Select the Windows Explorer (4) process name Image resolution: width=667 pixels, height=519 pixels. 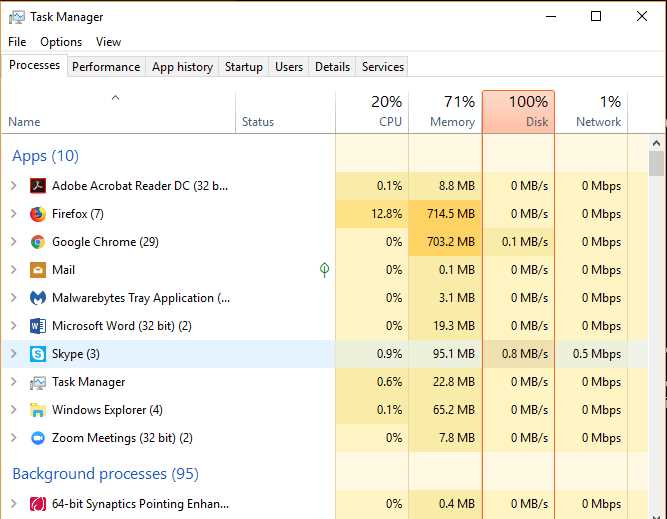(107, 410)
